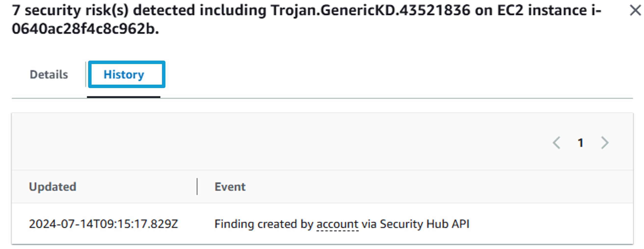Click the 'Finding created by' event text
644x249 pixels.
click(264, 224)
